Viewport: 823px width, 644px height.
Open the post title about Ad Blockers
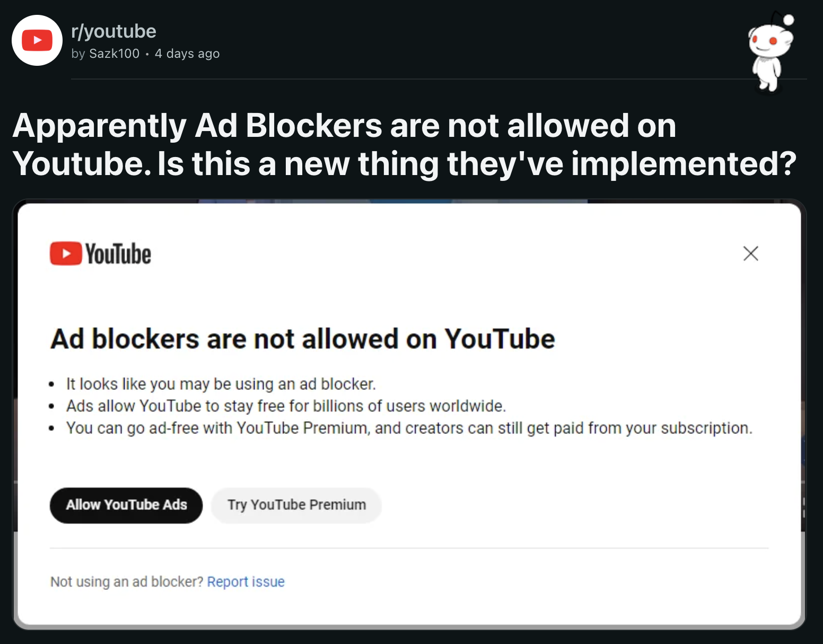click(x=404, y=144)
